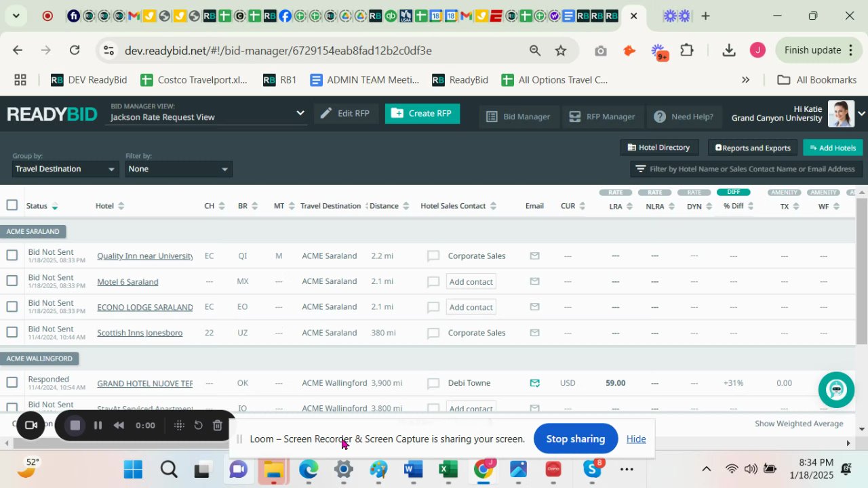
Task: Click the Katie profile avatar photo
Action: point(841,114)
